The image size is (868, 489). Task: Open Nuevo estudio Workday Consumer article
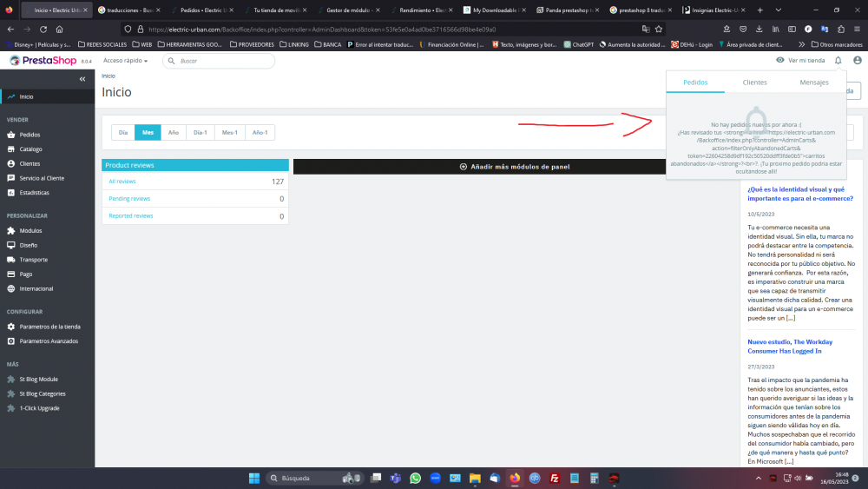(790, 346)
